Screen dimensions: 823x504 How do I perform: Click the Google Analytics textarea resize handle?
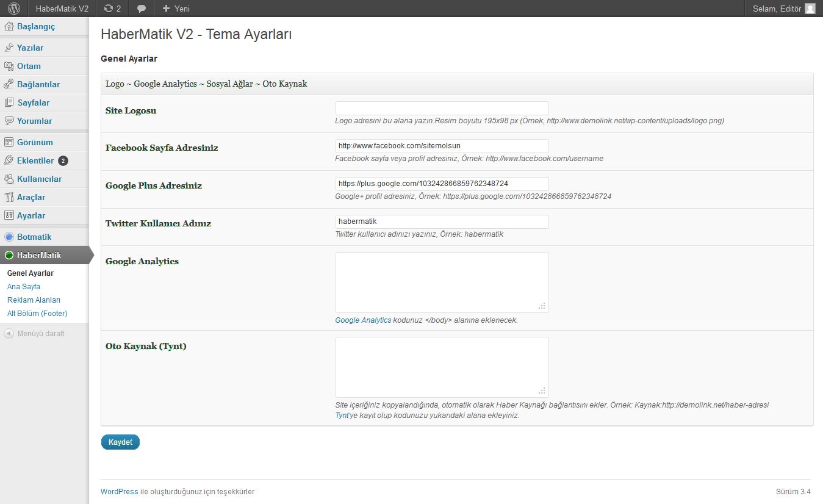[542, 306]
